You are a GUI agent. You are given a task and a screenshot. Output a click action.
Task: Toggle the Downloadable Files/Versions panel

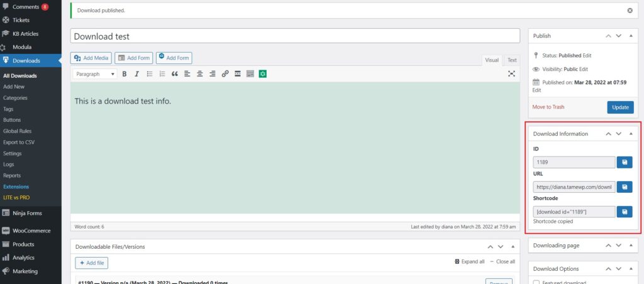513,247
